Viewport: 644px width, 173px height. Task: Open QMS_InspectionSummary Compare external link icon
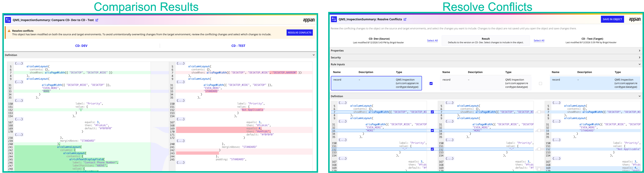point(97,20)
